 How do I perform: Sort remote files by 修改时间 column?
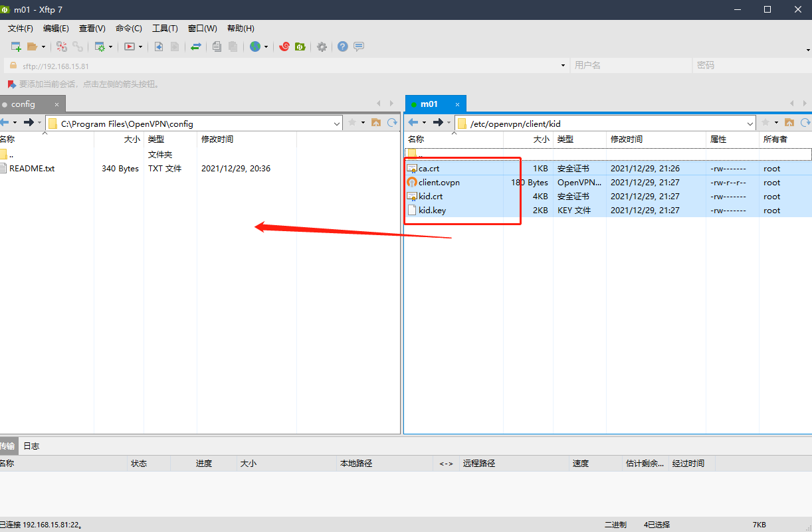[656, 139]
